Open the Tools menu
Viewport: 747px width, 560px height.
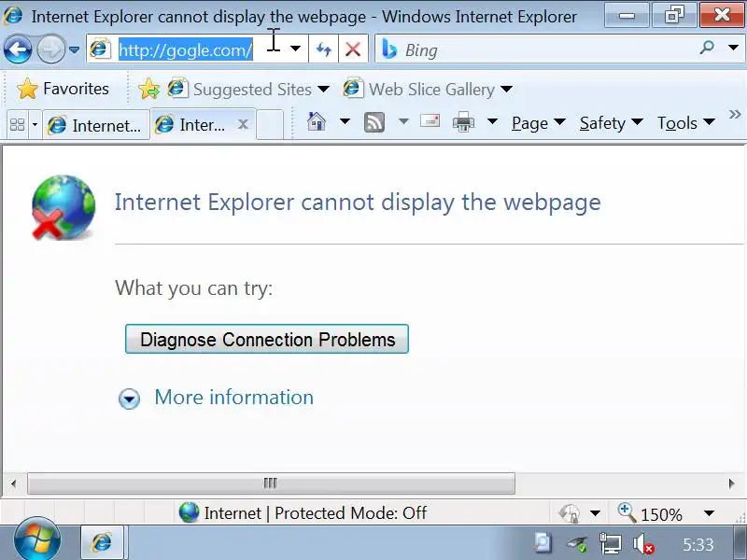click(686, 123)
